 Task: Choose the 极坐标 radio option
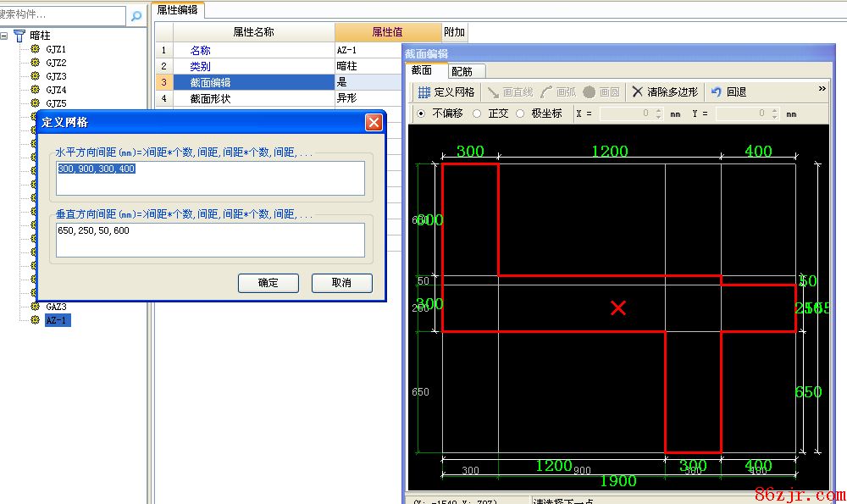(520, 114)
